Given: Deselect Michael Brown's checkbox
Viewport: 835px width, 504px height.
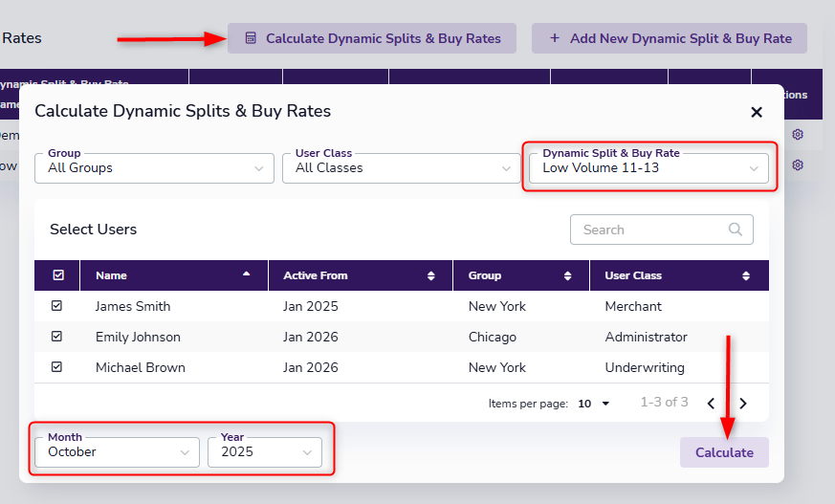Looking at the screenshot, I should [x=57, y=367].
